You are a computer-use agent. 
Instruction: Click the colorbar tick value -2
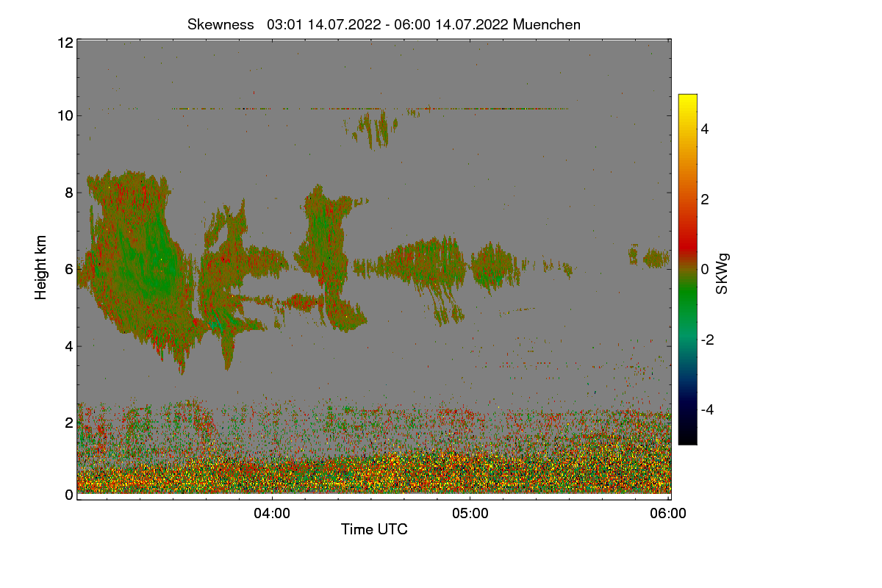707,340
